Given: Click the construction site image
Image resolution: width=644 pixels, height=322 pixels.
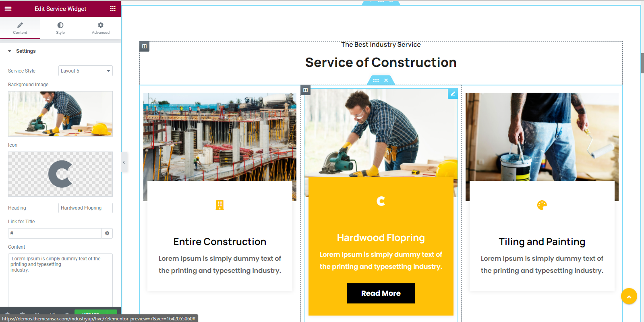Looking at the screenshot, I should [x=220, y=137].
